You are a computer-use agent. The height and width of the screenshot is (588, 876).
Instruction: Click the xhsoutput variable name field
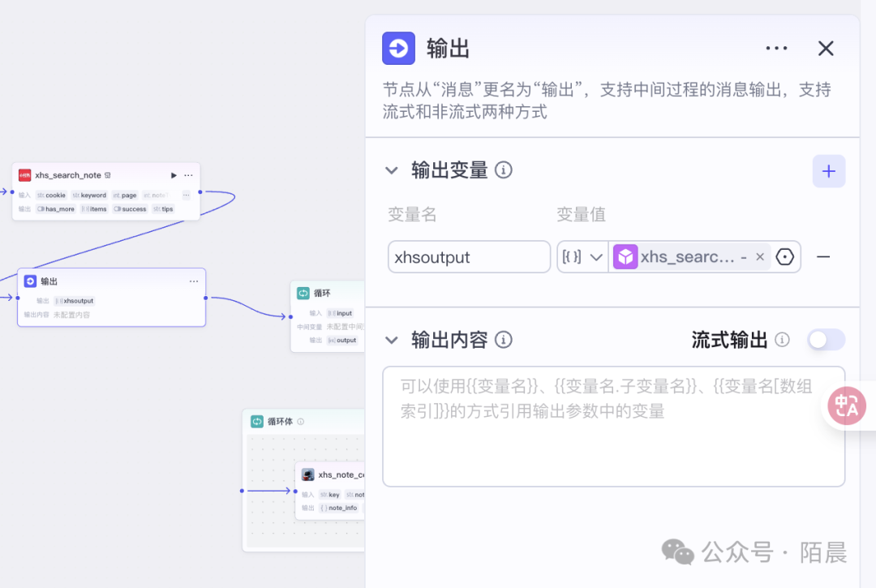coord(469,257)
